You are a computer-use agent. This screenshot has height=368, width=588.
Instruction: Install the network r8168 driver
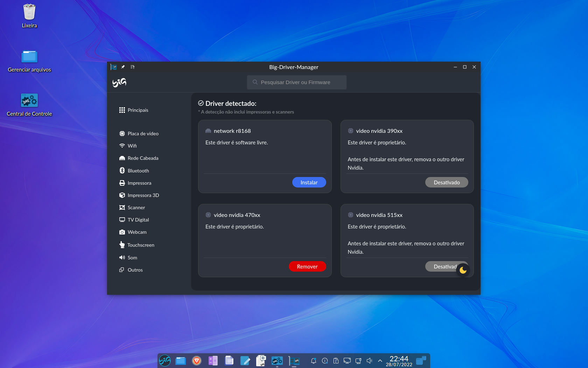(x=309, y=182)
